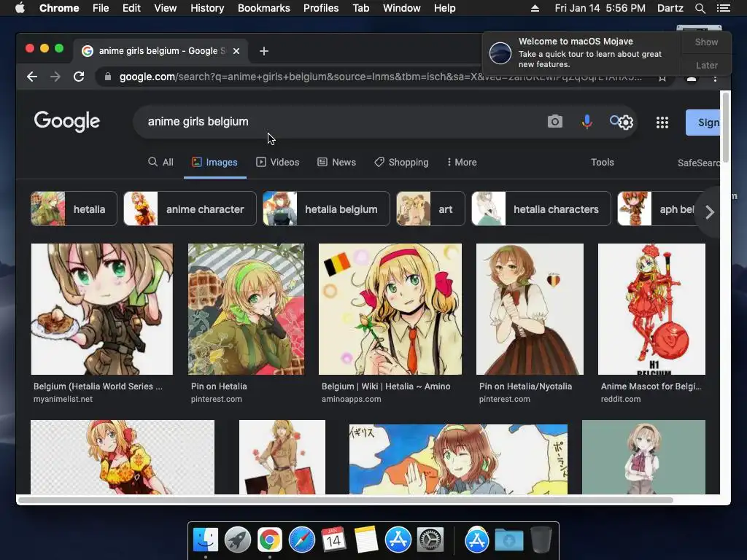Open a new tab with the plus button
747x560 pixels.
click(264, 51)
